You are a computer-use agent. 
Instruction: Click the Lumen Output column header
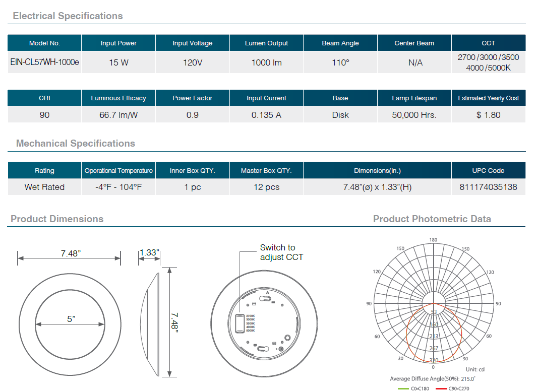coord(266,43)
